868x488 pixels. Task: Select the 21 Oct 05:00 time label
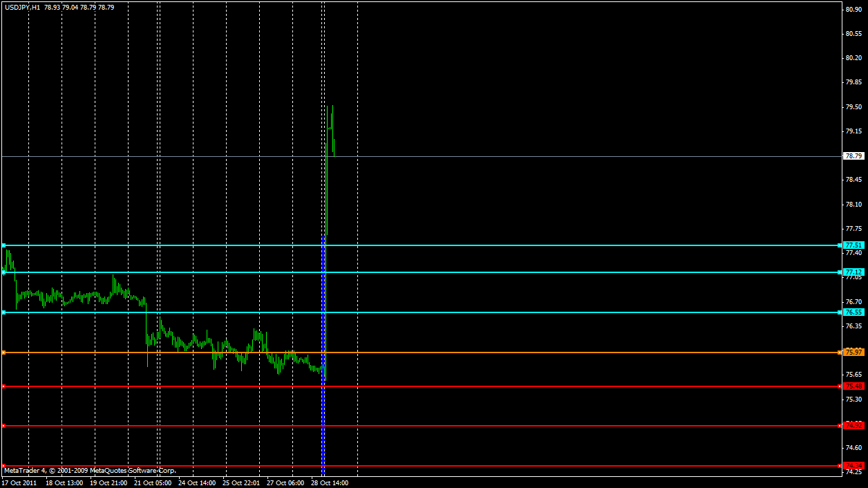click(x=152, y=483)
